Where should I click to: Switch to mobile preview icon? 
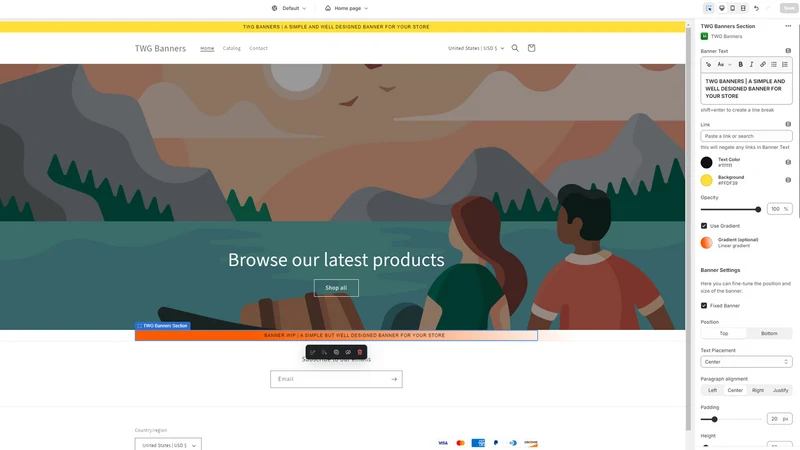(x=733, y=8)
